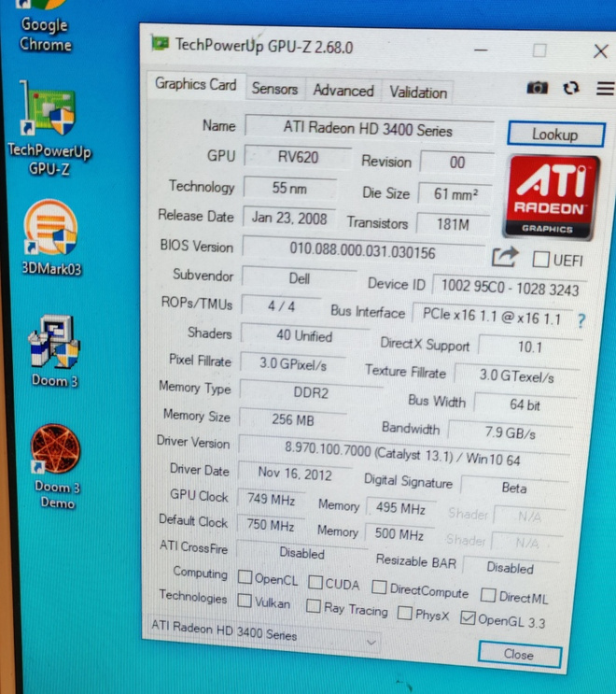616x694 pixels.
Task: Click the Release Date value Jan 23, 2008
Action: 289,219
